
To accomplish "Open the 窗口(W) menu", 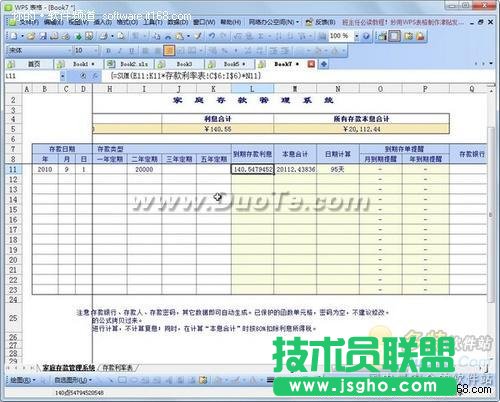I will (x=204, y=22).
